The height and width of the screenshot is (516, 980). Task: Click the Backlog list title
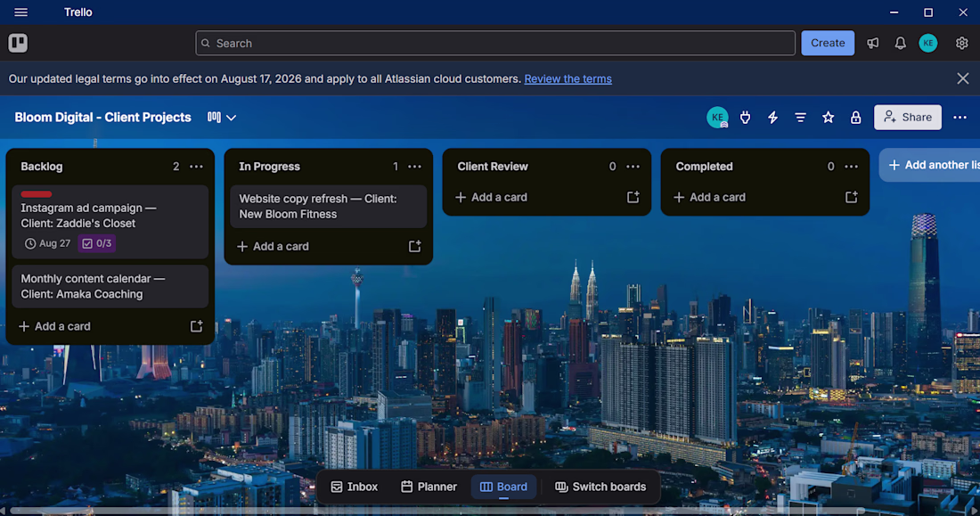41,167
